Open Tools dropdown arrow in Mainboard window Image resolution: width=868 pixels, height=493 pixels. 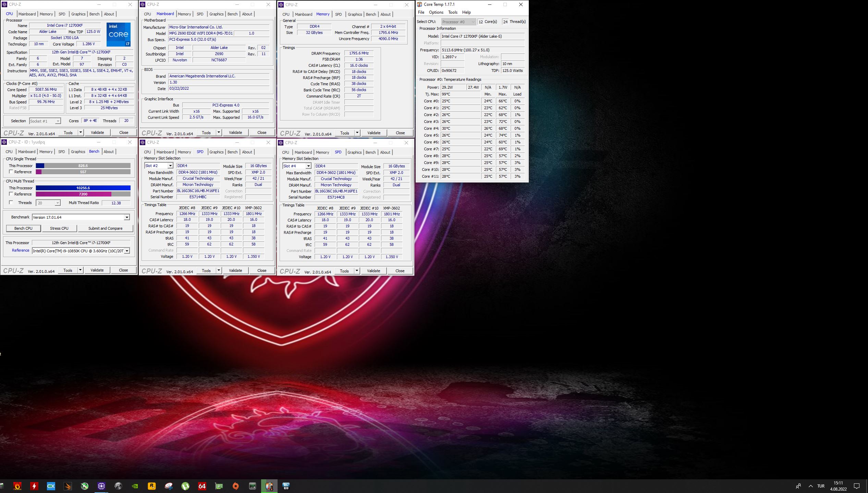[219, 132]
